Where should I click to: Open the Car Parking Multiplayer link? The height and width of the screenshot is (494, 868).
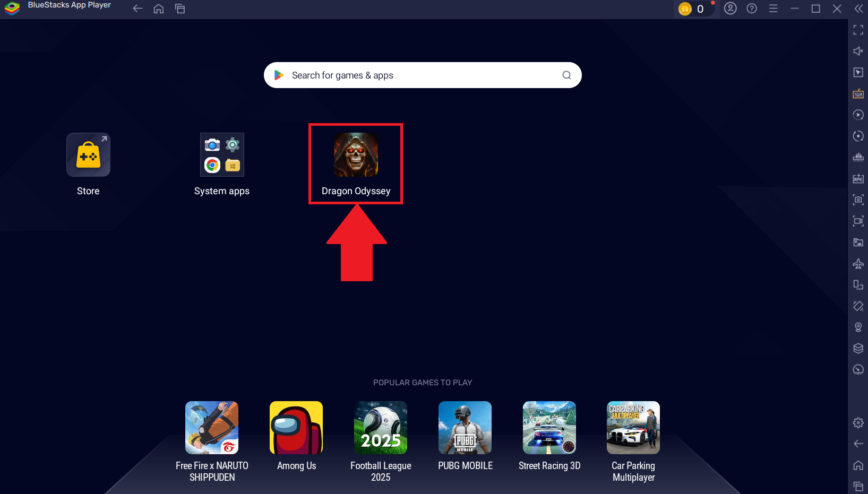click(x=633, y=471)
